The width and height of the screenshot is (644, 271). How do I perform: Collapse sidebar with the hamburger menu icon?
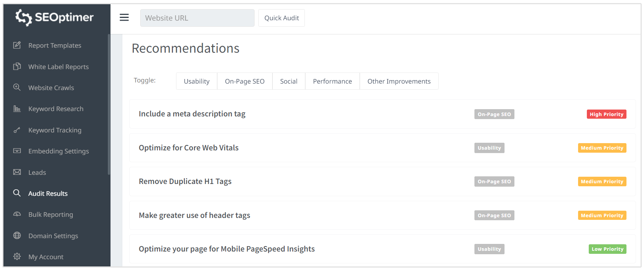click(x=124, y=18)
